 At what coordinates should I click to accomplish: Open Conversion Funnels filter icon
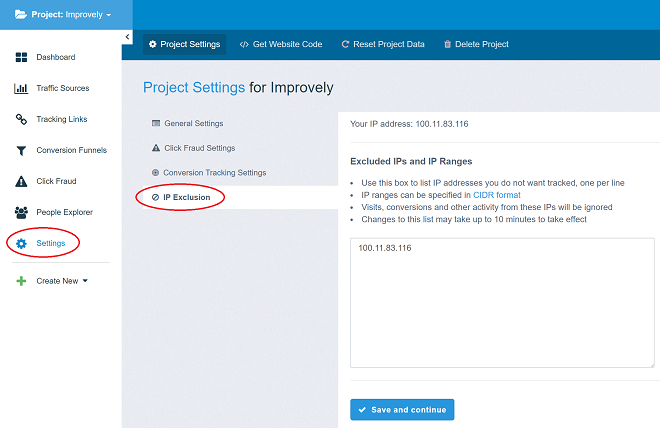click(21, 150)
